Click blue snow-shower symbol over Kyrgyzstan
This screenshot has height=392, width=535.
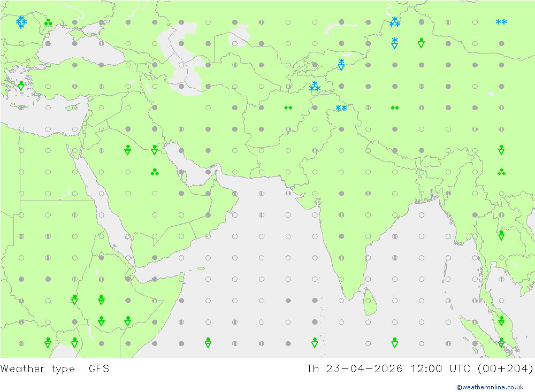click(x=341, y=65)
